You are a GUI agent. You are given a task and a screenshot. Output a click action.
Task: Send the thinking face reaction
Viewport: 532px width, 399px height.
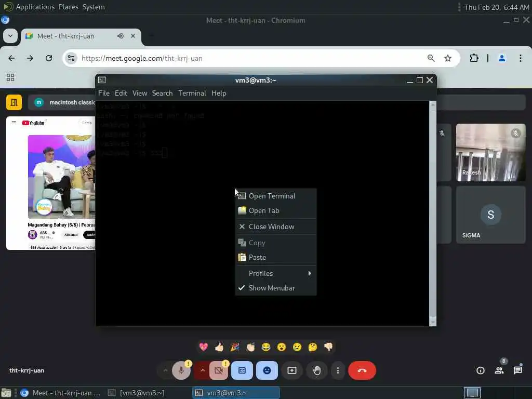(313, 347)
